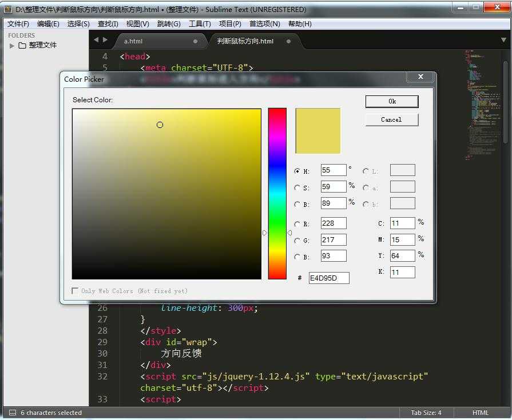Click line number 32 in gutter
The height and width of the screenshot is (420, 512).
pyautogui.click(x=102, y=377)
